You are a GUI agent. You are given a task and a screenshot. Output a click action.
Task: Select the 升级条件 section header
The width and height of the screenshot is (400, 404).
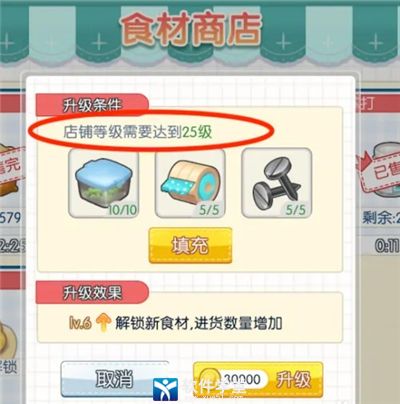pos(92,105)
